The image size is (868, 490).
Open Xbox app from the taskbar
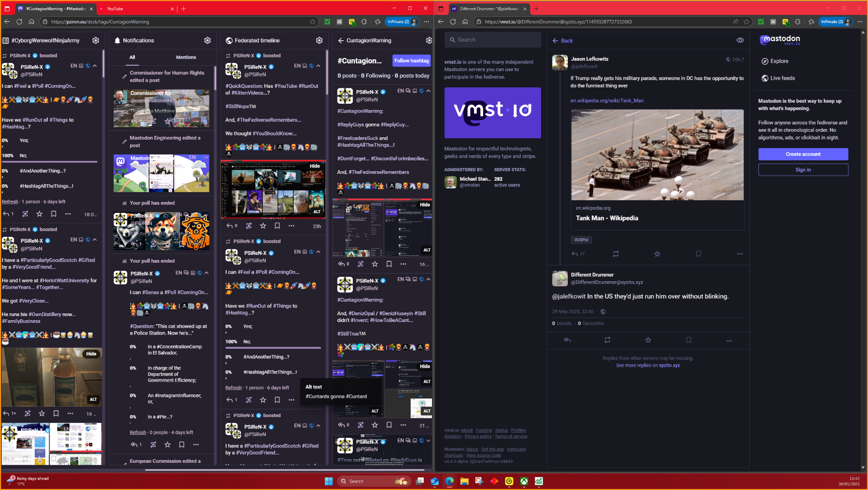pos(524,481)
